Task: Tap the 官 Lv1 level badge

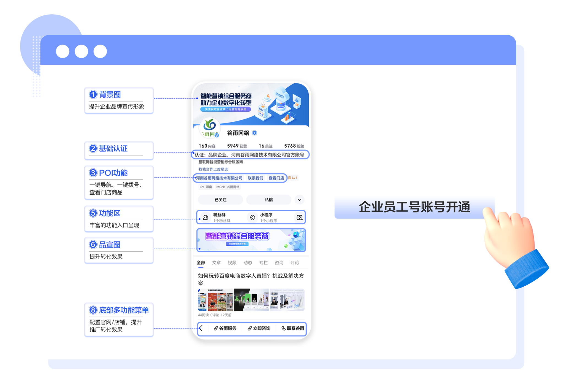Action: point(292,178)
